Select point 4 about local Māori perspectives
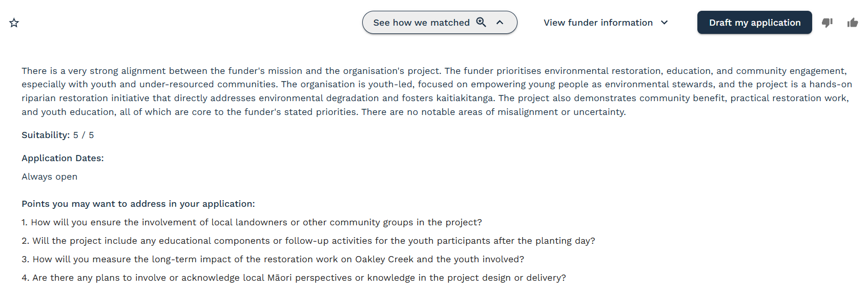This screenshot has height=292, width=868. [x=294, y=278]
